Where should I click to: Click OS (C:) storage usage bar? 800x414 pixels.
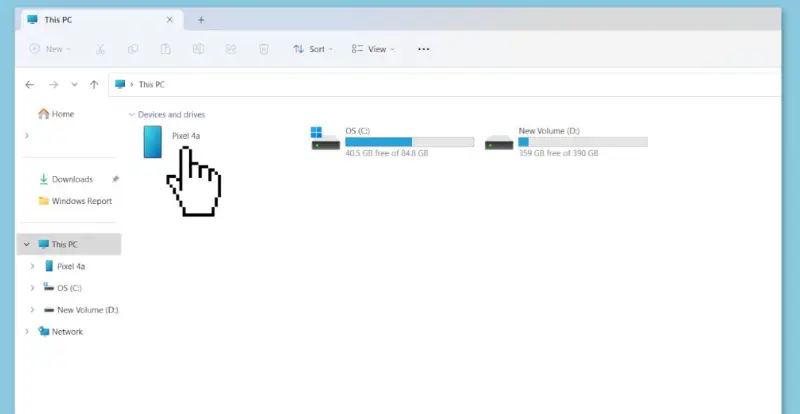pos(410,142)
